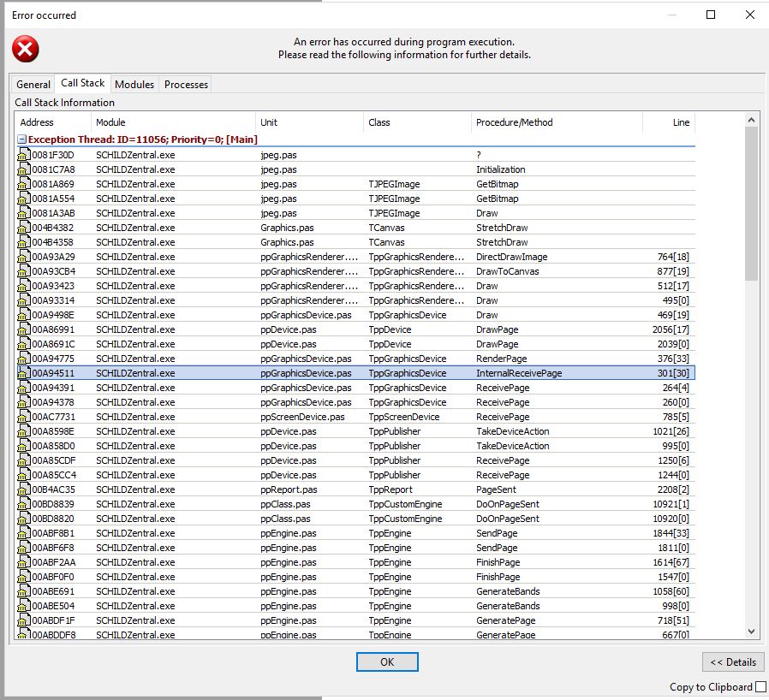Click stack frame icon for 004B4382 row
Viewport: 769px width, 700px height.
click(x=23, y=228)
